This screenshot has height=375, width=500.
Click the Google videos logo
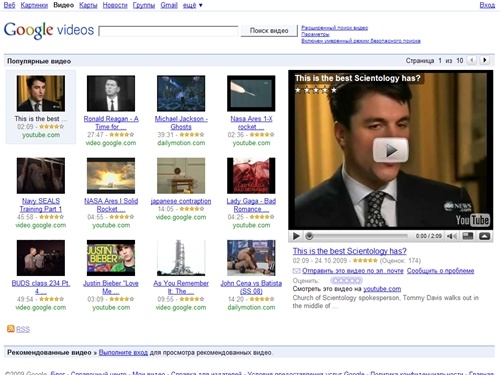(49, 30)
